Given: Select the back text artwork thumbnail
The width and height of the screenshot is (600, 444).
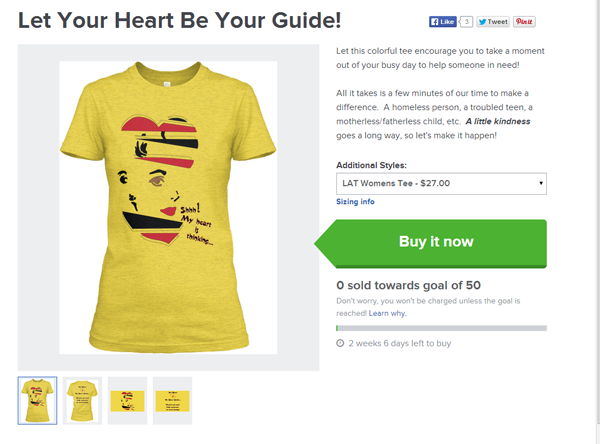Looking at the screenshot, I should pyautogui.click(x=173, y=400).
